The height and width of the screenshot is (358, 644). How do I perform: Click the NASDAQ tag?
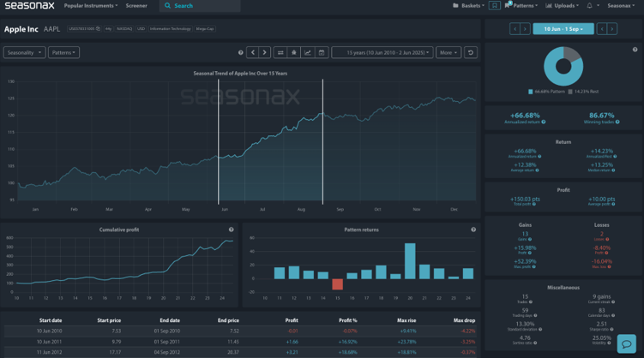(124, 29)
